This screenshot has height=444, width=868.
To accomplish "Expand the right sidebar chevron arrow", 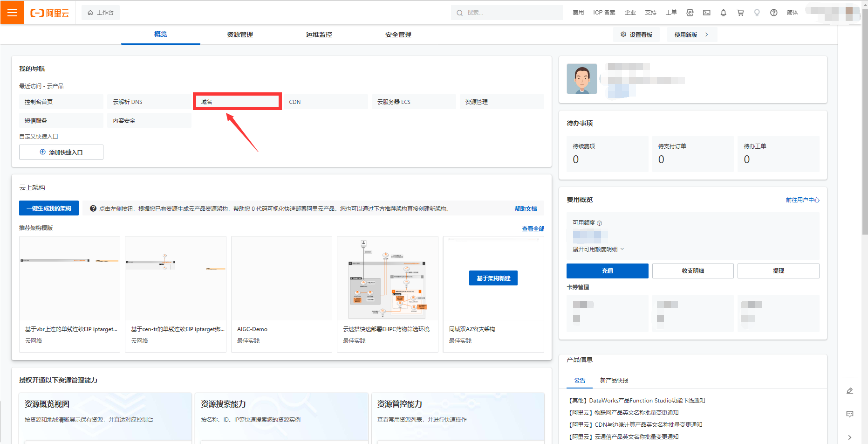I will (x=849, y=437).
